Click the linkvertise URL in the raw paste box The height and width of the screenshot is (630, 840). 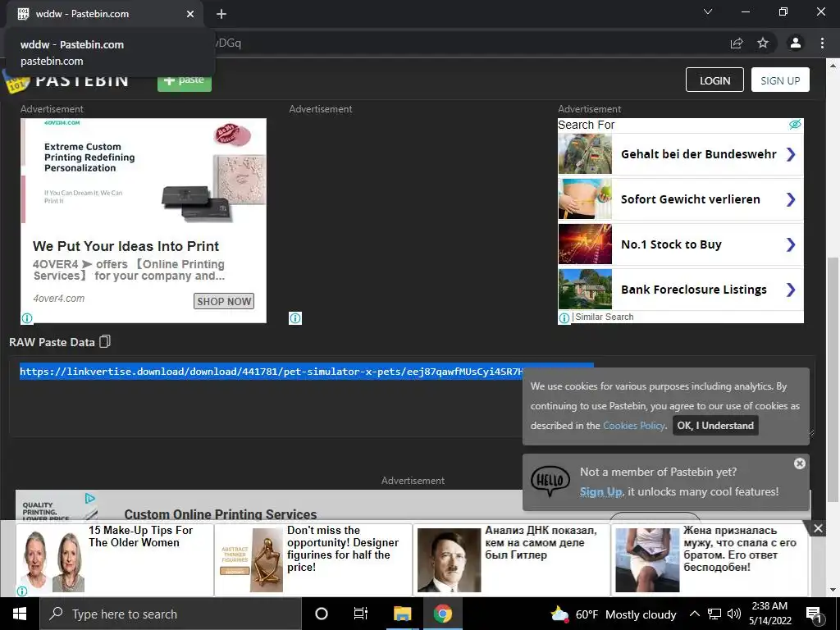(x=271, y=372)
